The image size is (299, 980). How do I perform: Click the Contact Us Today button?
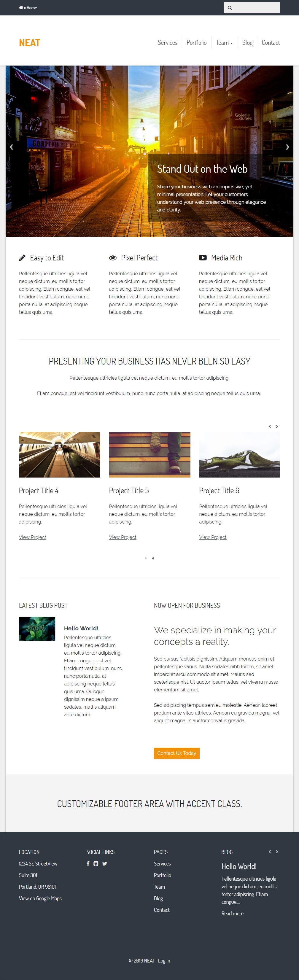[176, 753]
